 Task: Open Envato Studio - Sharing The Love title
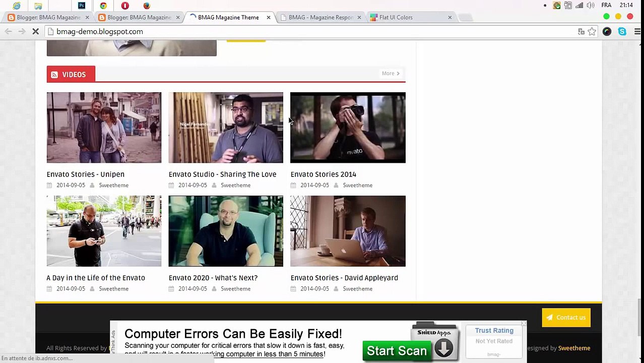pos(222,174)
